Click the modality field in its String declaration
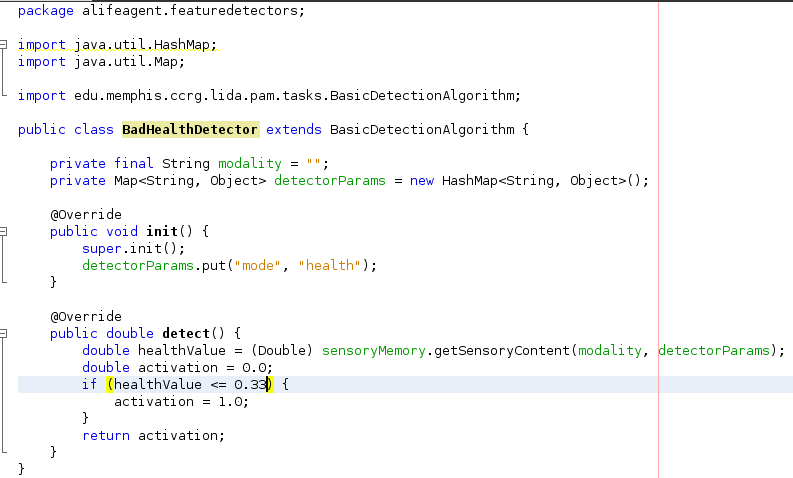Image resolution: width=793 pixels, height=478 pixels. click(x=249, y=163)
